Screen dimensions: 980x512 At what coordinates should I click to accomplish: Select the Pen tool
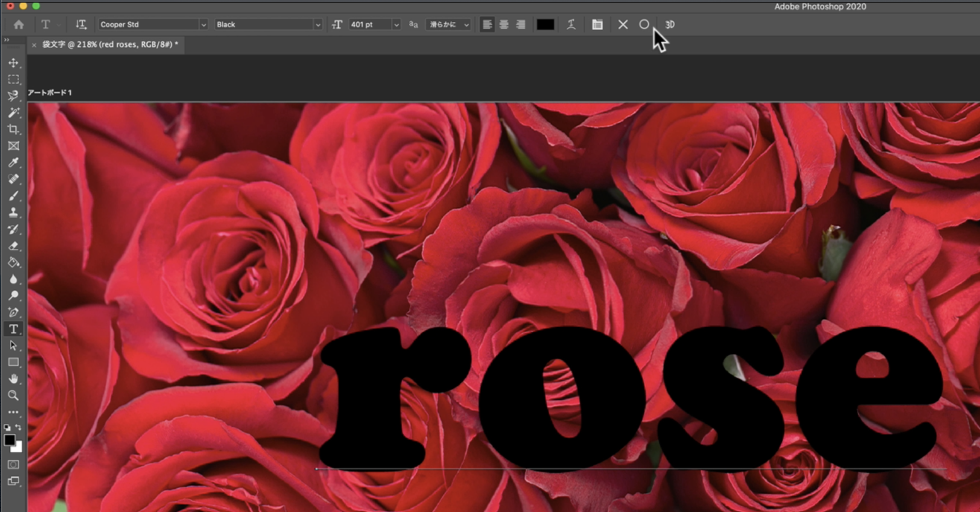coord(13,312)
